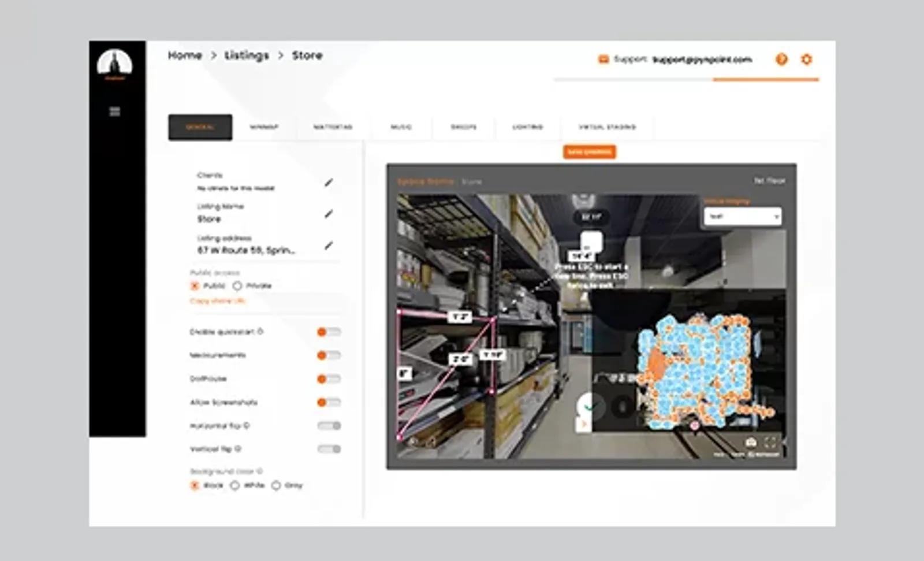Edit Listing address with its pencil icon

[329, 246]
